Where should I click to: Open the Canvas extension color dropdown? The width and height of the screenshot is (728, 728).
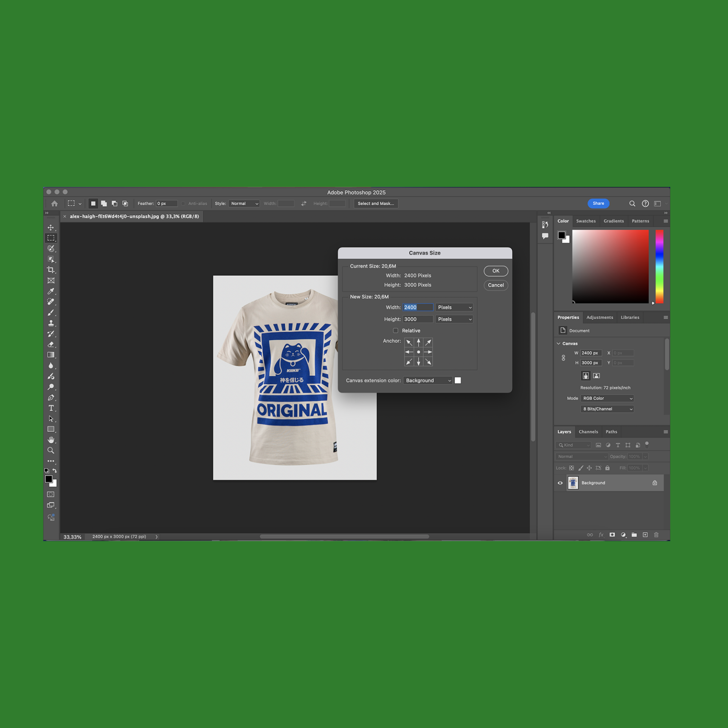coord(427,380)
